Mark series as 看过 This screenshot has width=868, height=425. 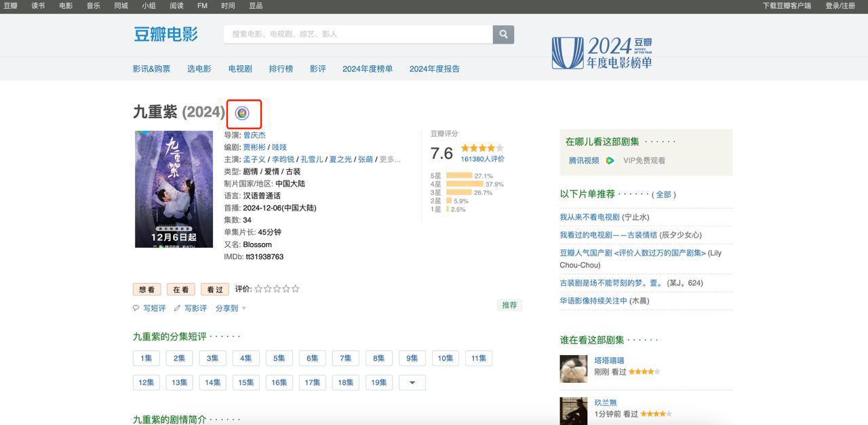pyautogui.click(x=215, y=289)
